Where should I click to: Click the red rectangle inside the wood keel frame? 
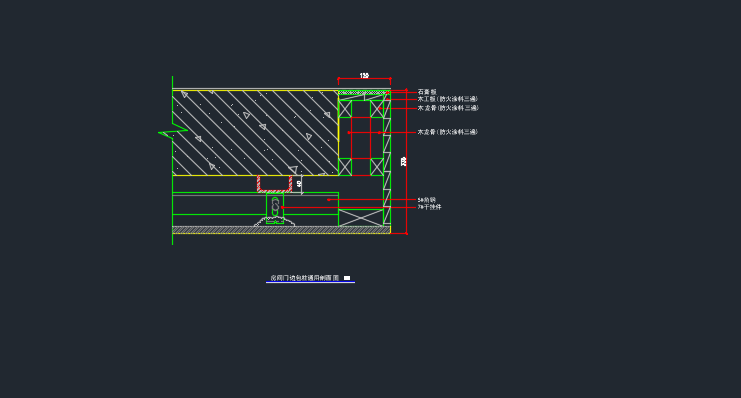(361, 138)
